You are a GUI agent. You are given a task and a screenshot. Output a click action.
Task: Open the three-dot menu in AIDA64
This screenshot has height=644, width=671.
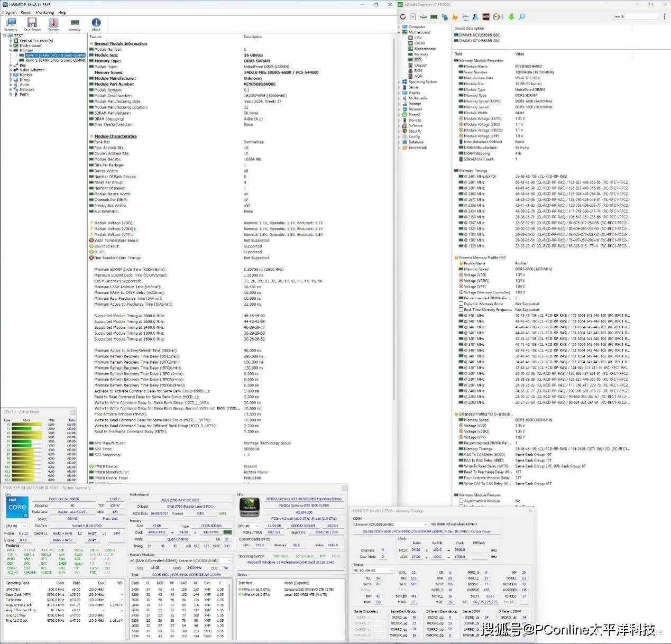pyautogui.click(x=665, y=17)
